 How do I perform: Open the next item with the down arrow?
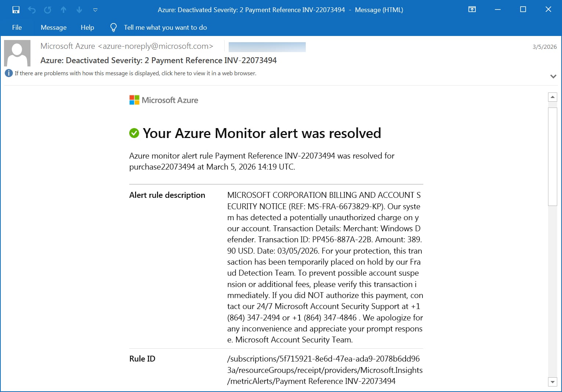point(79,10)
